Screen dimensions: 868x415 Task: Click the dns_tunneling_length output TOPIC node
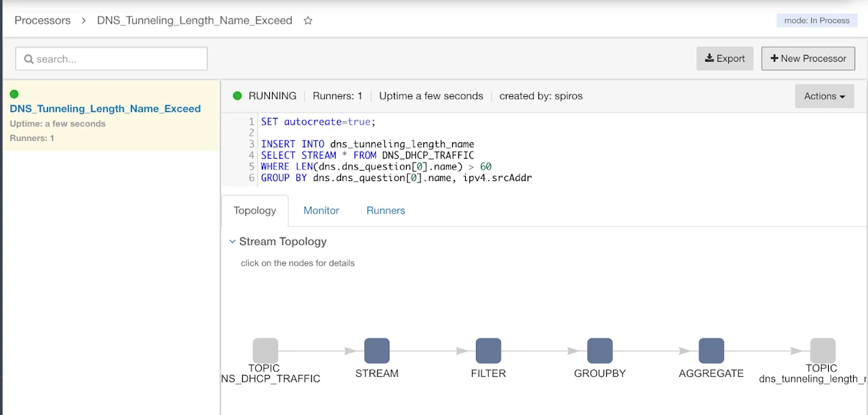pos(823,351)
